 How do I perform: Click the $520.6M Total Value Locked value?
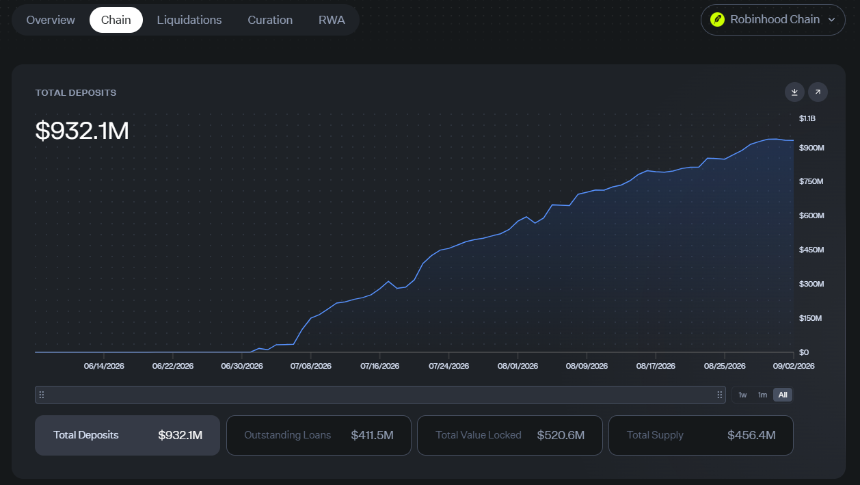(561, 435)
